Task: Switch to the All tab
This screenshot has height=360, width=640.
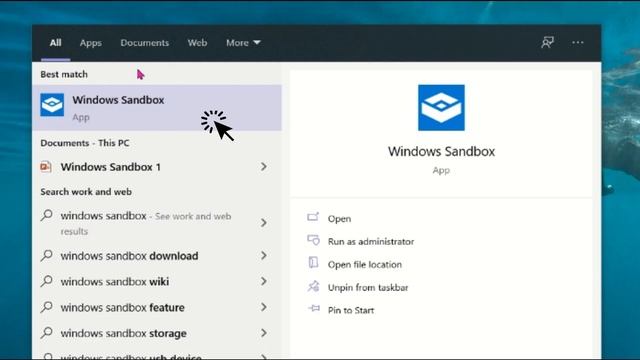Action: [x=56, y=43]
